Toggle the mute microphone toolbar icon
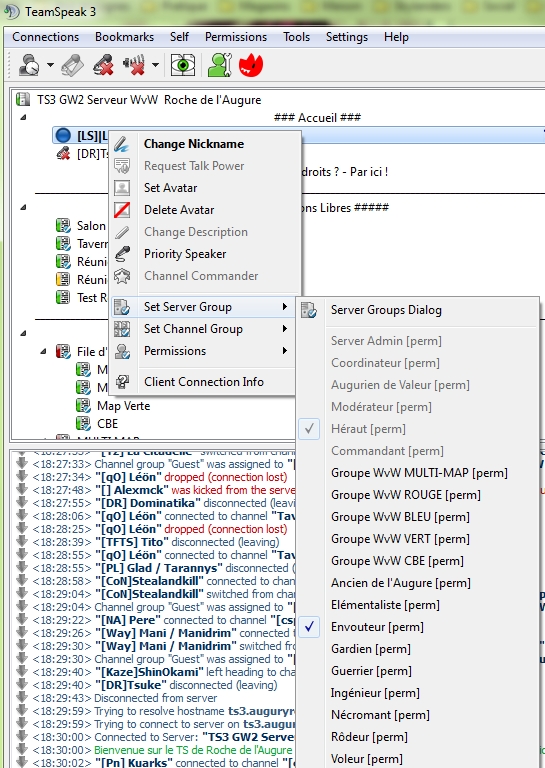The width and height of the screenshot is (545, 768). [103, 65]
